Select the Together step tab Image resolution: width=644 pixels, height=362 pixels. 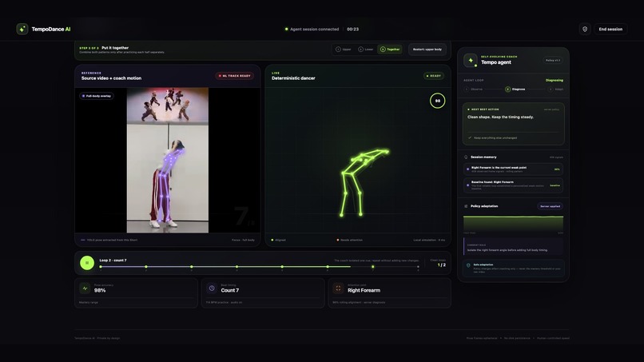[390, 50]
